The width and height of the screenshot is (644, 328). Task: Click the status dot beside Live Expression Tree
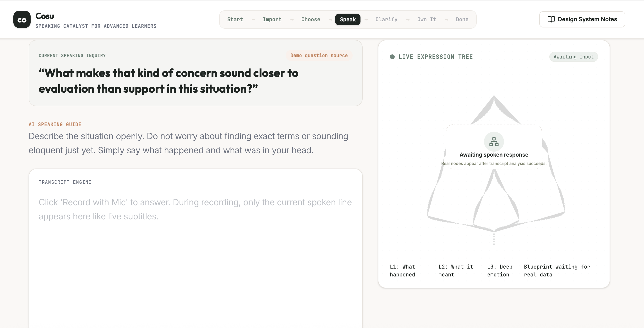pos(392,57)
